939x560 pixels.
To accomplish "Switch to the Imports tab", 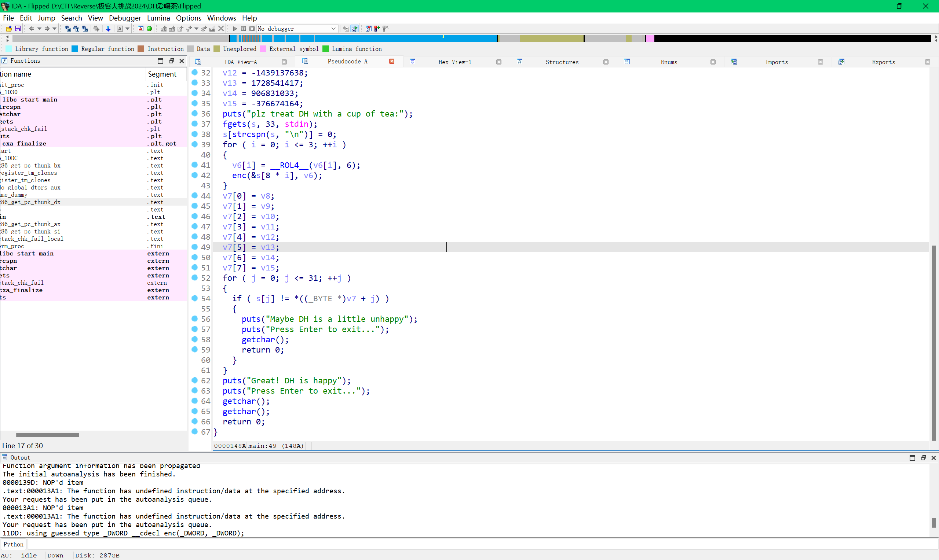I will point(776,62).
